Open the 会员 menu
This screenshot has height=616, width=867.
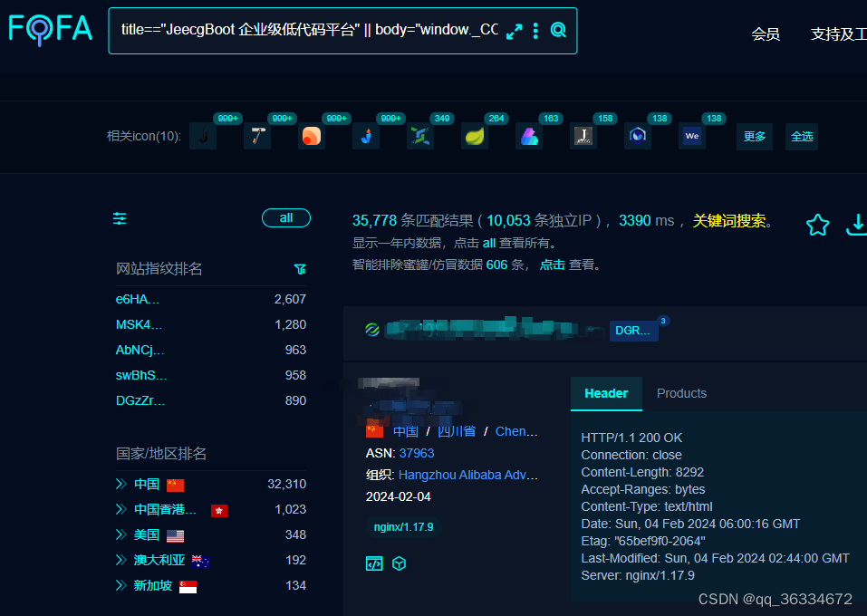[x=766, y=34]
